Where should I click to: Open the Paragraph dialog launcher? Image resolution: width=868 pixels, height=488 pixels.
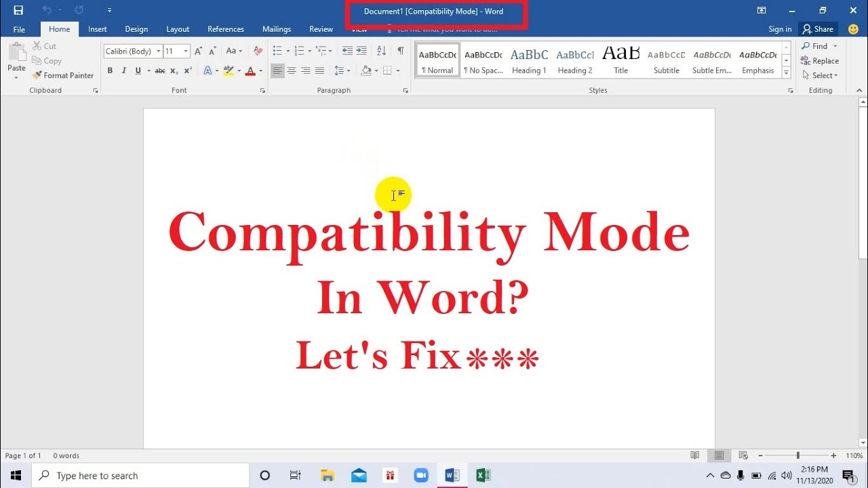point(407,90)
